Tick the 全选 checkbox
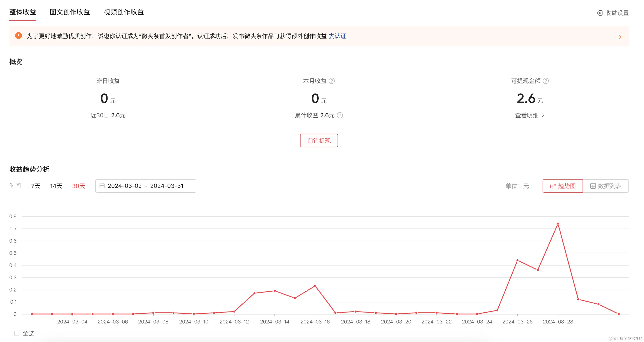The width and height of the screenshot is (644, 342). point(17,333)
